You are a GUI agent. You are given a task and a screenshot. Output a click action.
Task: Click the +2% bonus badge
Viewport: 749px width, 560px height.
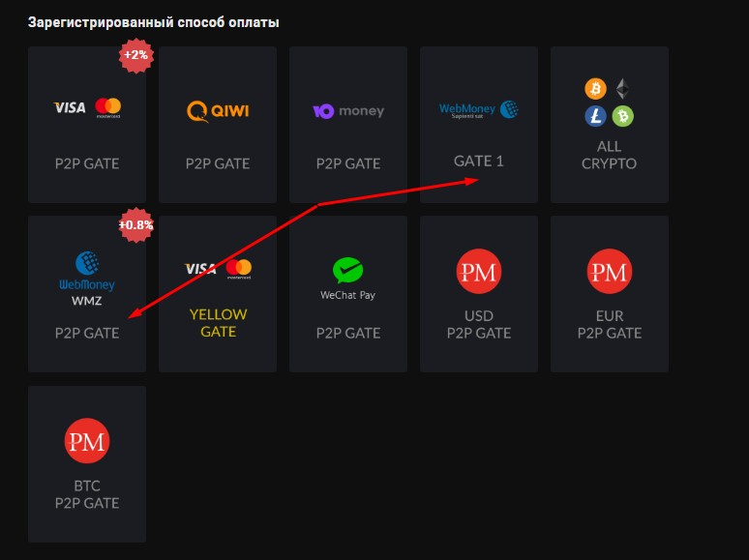(x=135, y=55)
